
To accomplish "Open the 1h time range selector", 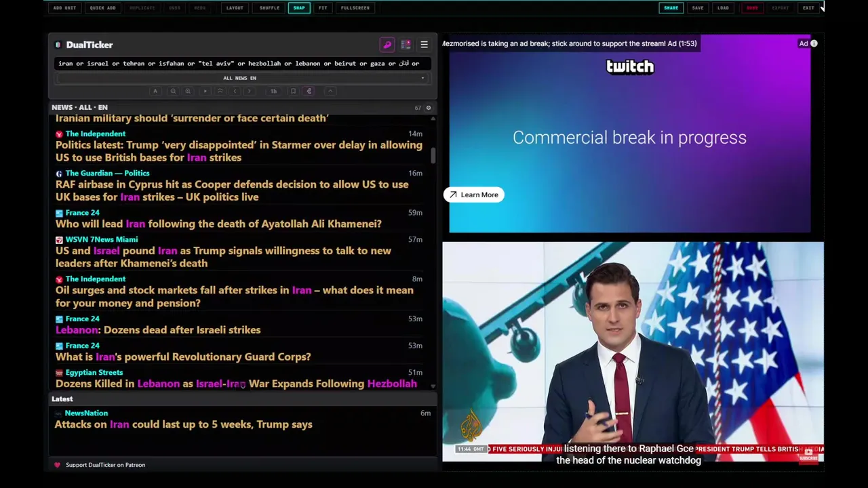I will (273, 91).
